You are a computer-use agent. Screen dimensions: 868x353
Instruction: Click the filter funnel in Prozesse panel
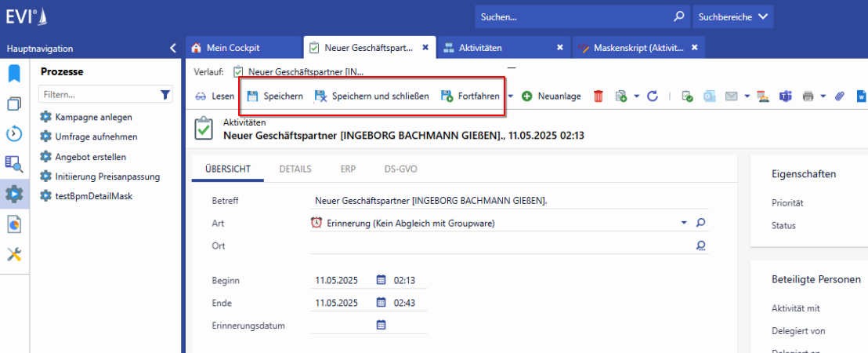coord(165,95)
